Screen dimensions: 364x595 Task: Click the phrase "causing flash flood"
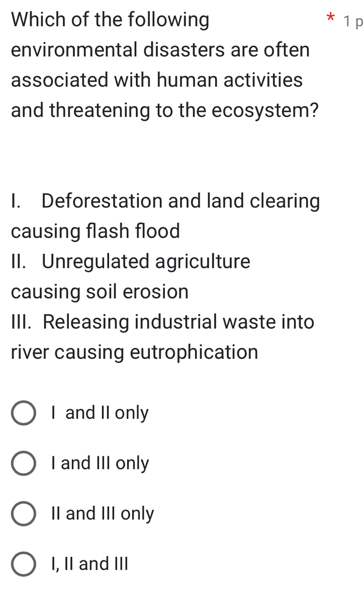tap(95, 232)
